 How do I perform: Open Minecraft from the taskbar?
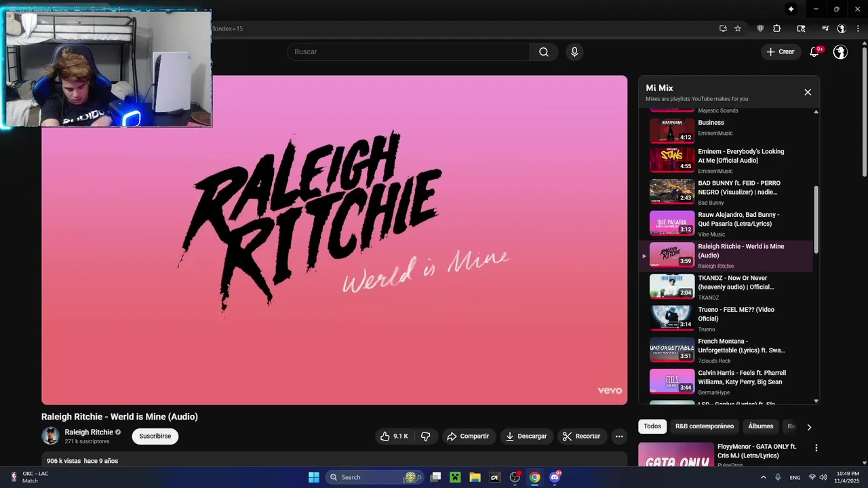(x=455, y=477)
